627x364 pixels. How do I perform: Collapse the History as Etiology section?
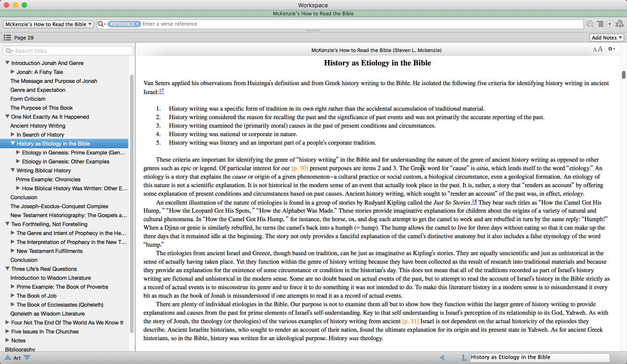click(x=13, y=144)
